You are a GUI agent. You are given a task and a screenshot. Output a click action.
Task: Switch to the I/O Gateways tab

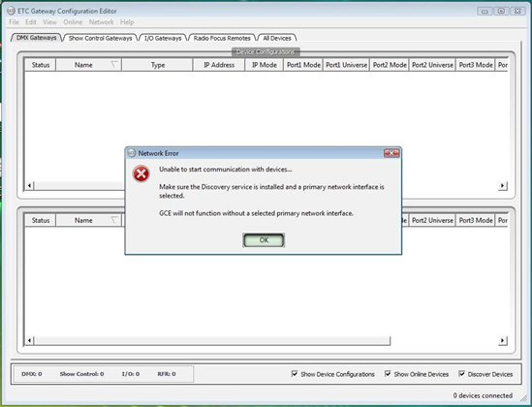[163, 38]
